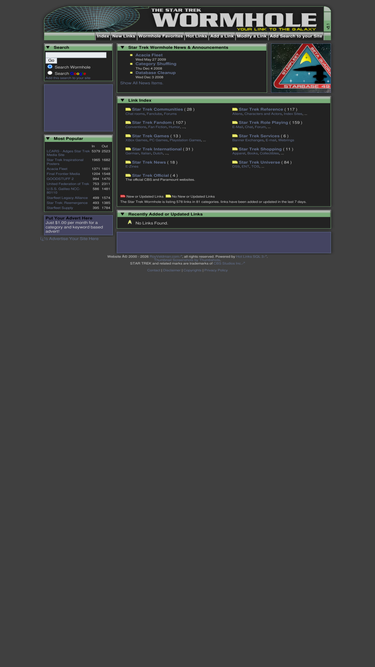The width and height of the screenshot is (375, 667).
Task: Open the Hot Links tab
Action: 196,37
